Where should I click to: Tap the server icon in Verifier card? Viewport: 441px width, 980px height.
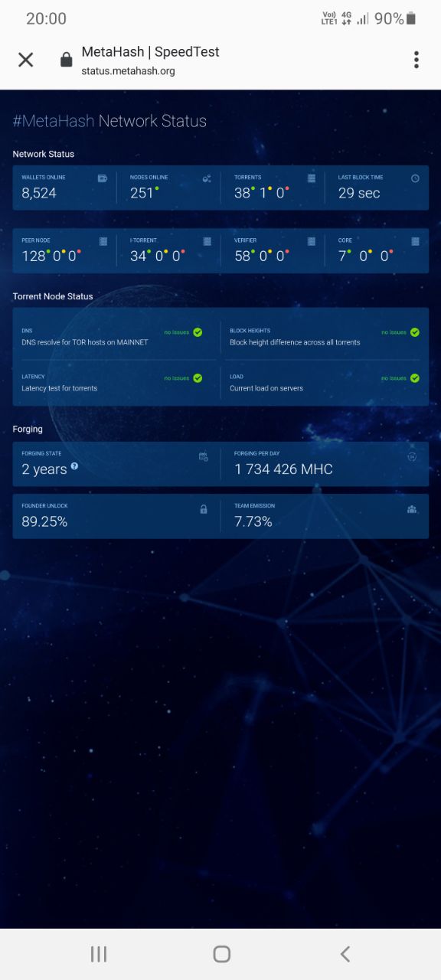pyautogui.click(x=311, y=241)
